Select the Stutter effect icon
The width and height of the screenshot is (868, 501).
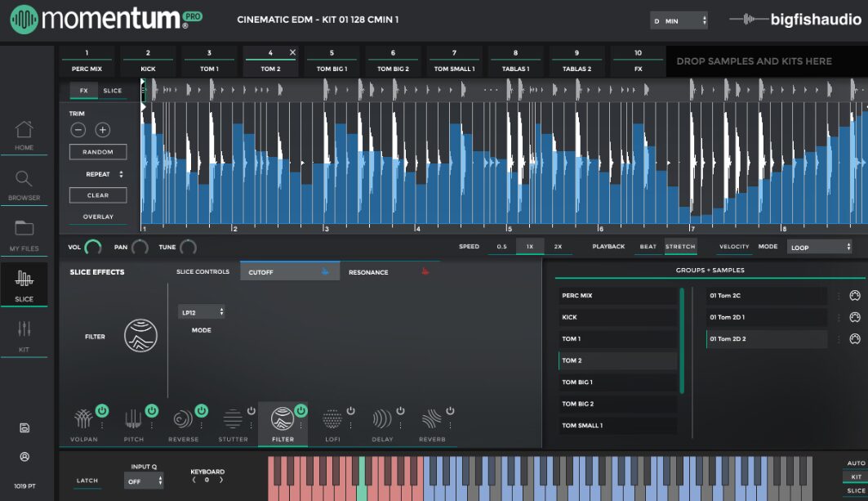tap(233, 419)
